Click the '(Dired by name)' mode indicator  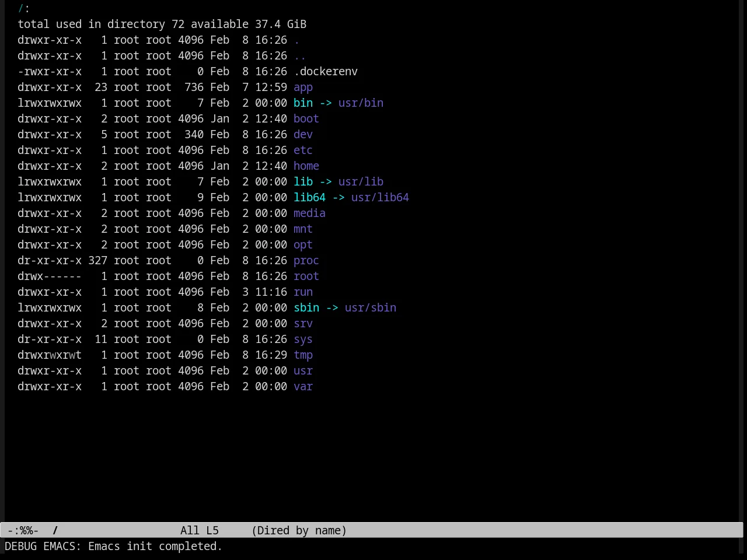299,530
